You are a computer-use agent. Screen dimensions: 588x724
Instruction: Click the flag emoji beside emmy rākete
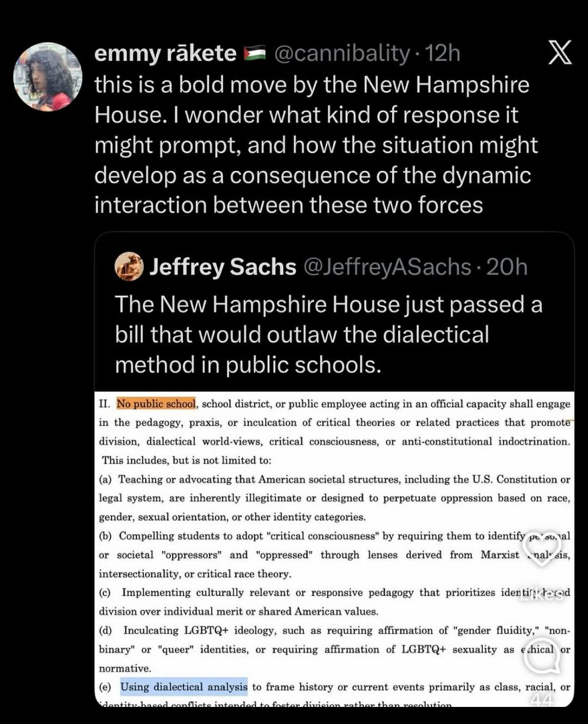(254, 53)
